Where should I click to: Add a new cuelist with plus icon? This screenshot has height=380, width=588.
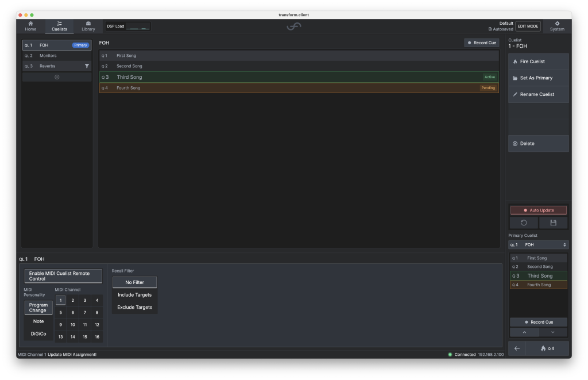coord(57,77)
